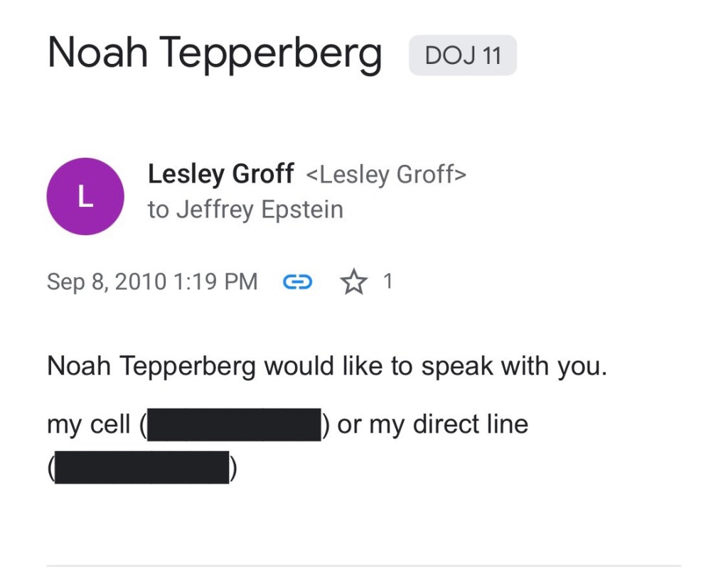Click the horizontal divider below the message
This screenshot has height=572, width=728.
coord(364,566)
